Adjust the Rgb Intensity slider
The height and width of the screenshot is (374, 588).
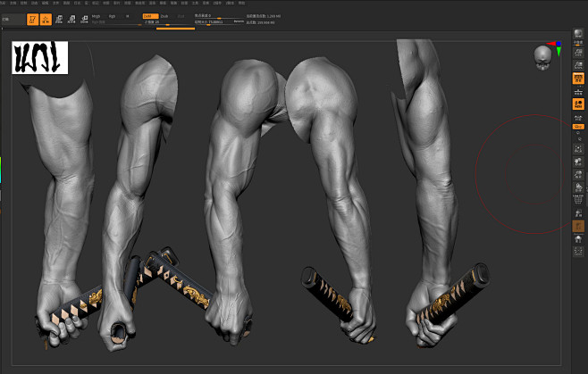point(116,22)
